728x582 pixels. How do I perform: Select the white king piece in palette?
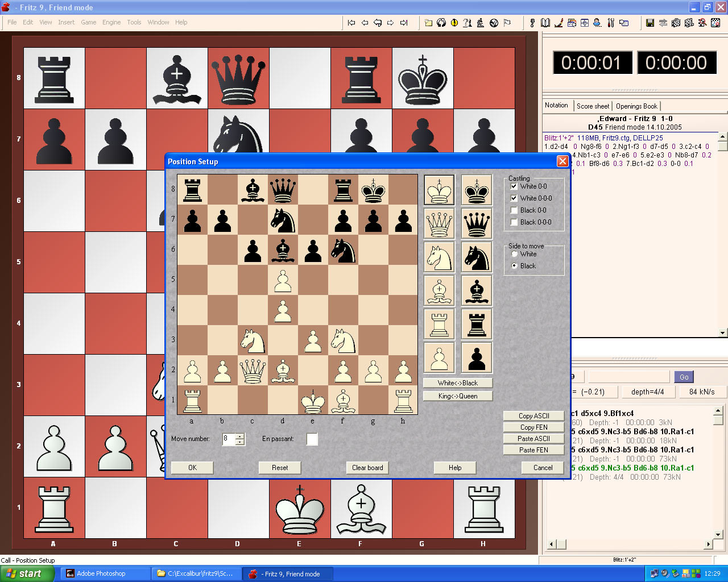[x=439, y=190]
